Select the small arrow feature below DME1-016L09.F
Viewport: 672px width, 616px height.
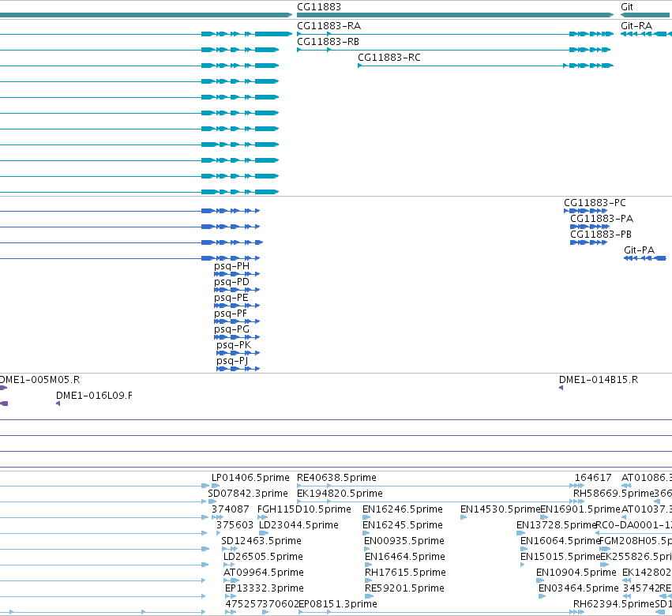click(58, 404)
